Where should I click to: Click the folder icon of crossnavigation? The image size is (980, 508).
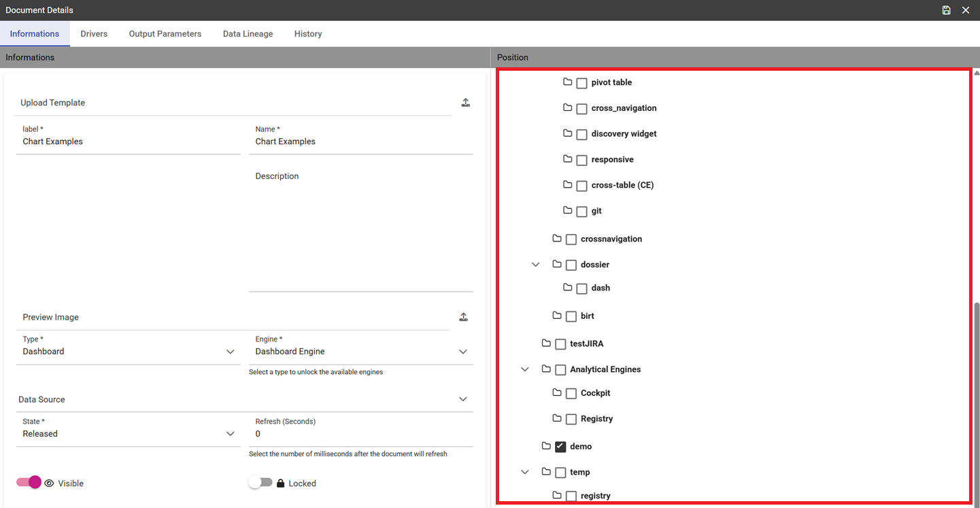557,238
